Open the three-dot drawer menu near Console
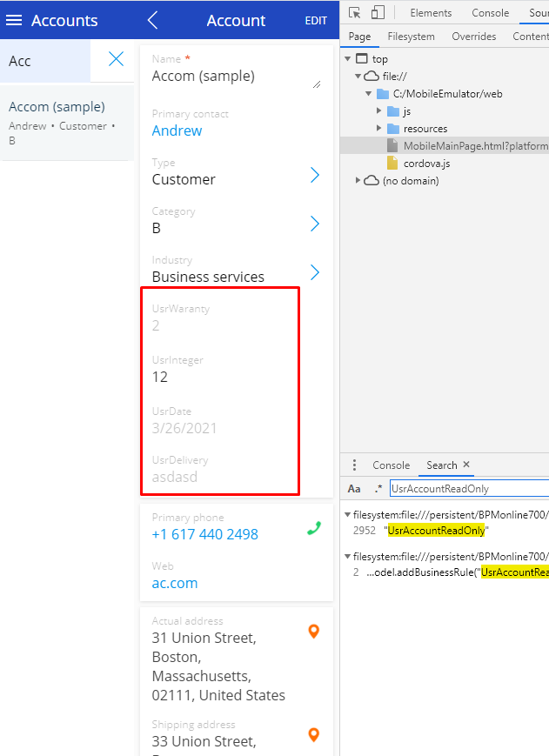Viewport: 549px width, 756px height. point(354,465)
